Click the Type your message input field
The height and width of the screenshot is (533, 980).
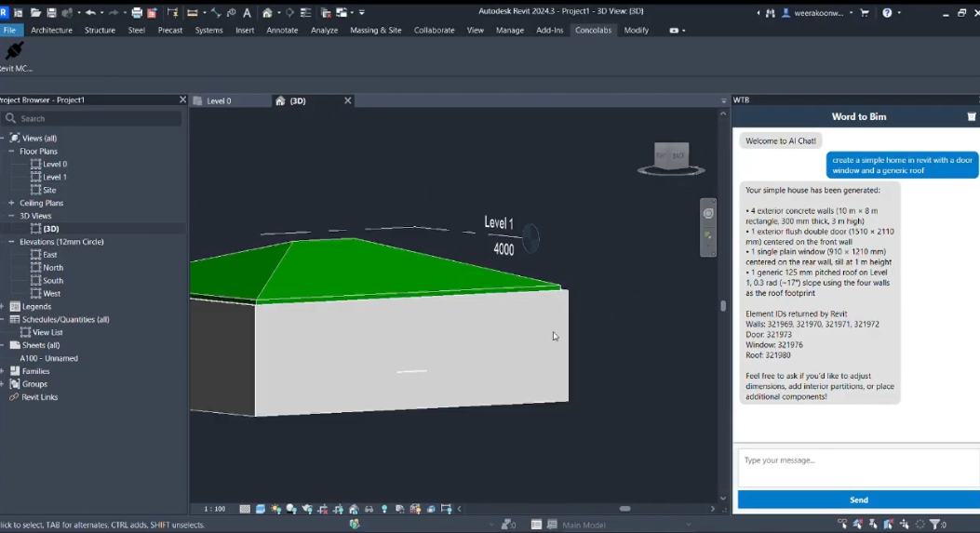(859, 467)
